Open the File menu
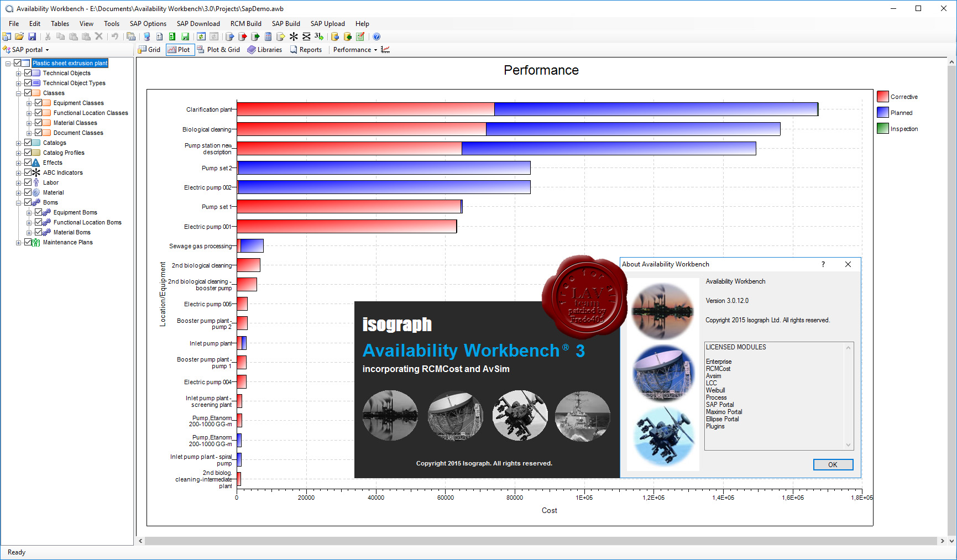The width and height of the screenshot is (957, 560). tap(14, 24)
